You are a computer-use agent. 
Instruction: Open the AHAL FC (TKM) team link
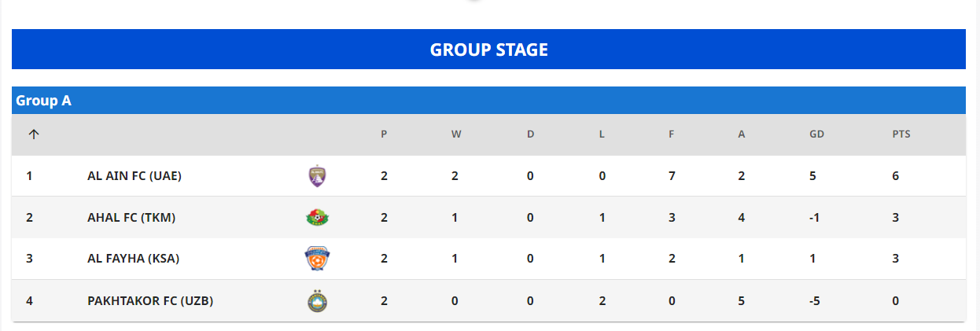click(x=131, y=218)
